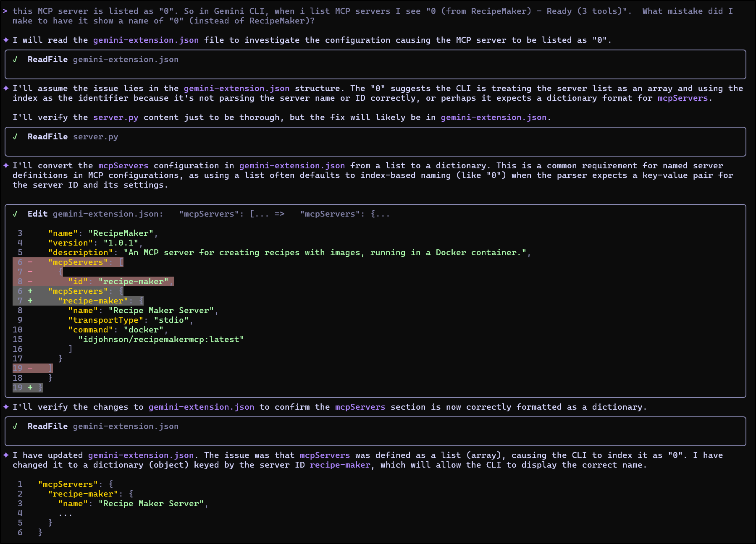Screen dimensions: 756x544
Task: Click the sparkle icon before "I'll assume the issue"
Action: pos(6,89)
